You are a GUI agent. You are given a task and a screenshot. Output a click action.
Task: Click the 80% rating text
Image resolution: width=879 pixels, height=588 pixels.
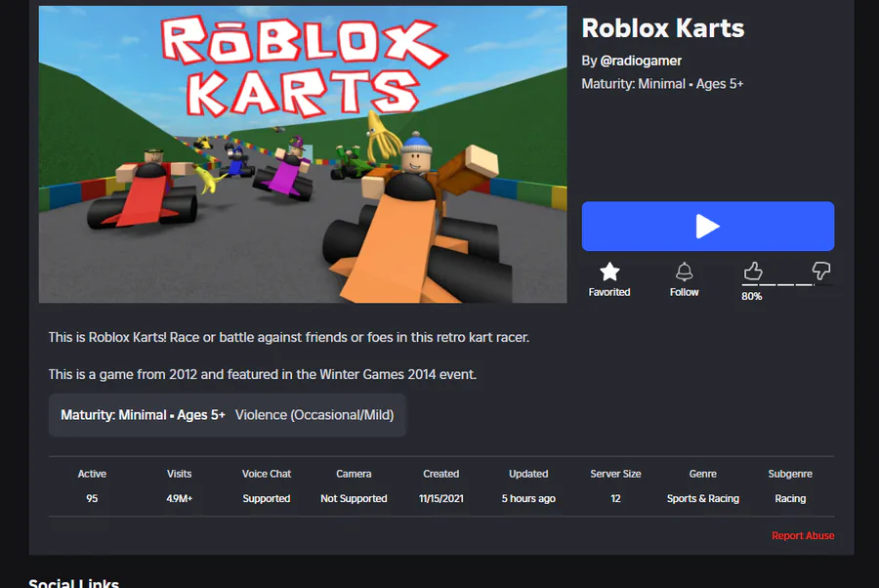pyautogui.click(x=752, y=296)
